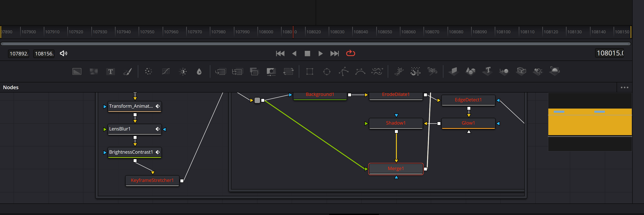Image resolution: width=644 pixels, height=215 pixels.
Task: Click the current time field 108015
Action: (x=609, y=53)
